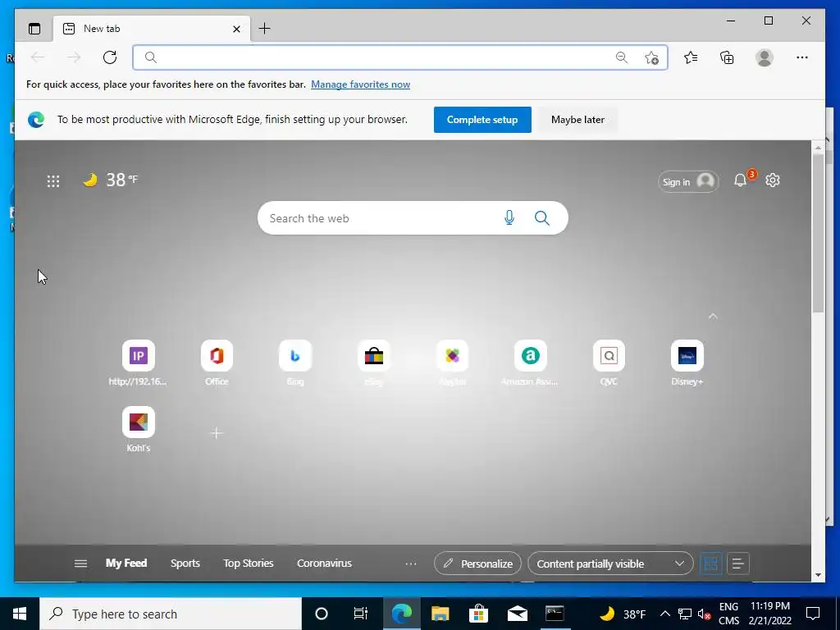Add this page to favorites star
The height and width of the screenshot is (630, 840).
(651, 57)
